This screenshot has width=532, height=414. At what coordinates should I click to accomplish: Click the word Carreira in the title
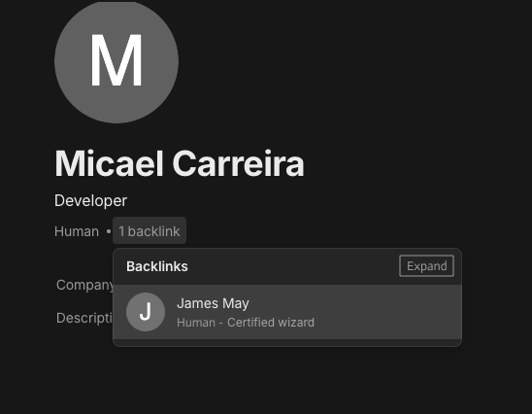pyautogui.click(x=238, y=163)
